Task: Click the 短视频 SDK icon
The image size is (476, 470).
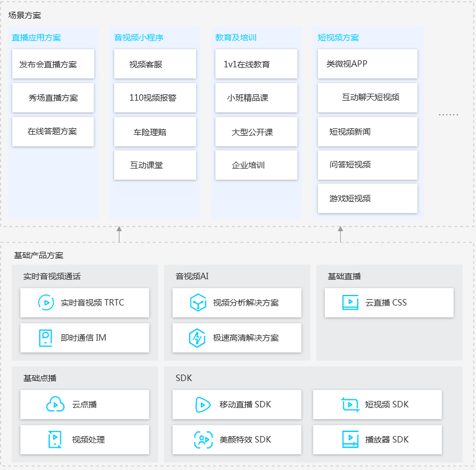Action: [350, 404]
